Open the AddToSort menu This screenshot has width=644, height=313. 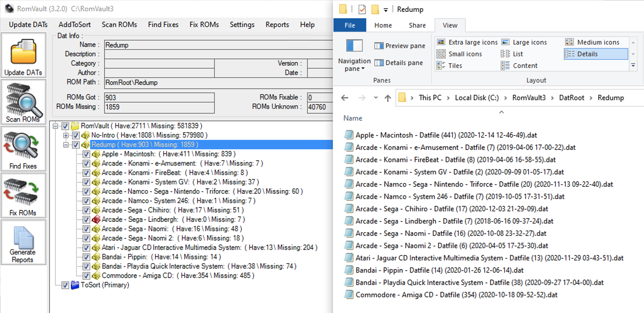click(75, 25)
